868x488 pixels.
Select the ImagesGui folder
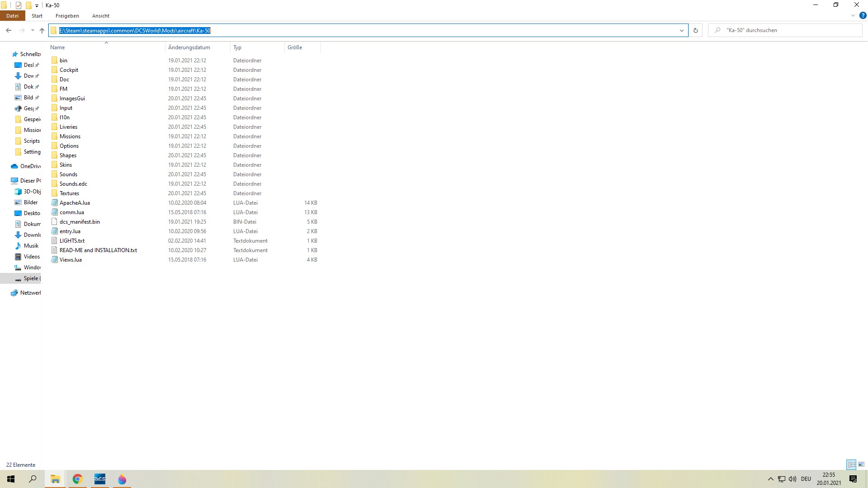click(x=72, y=99)
